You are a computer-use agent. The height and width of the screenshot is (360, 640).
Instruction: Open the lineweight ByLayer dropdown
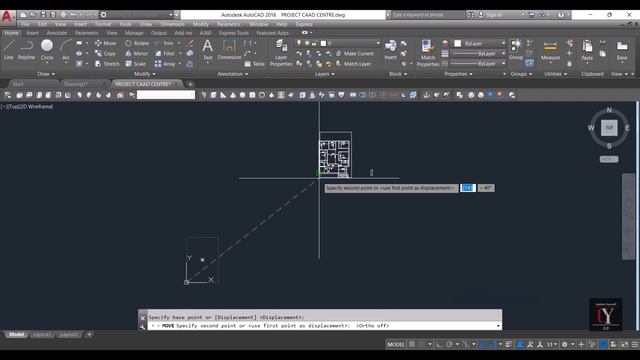pyautogui.click(x=478, y=53)
